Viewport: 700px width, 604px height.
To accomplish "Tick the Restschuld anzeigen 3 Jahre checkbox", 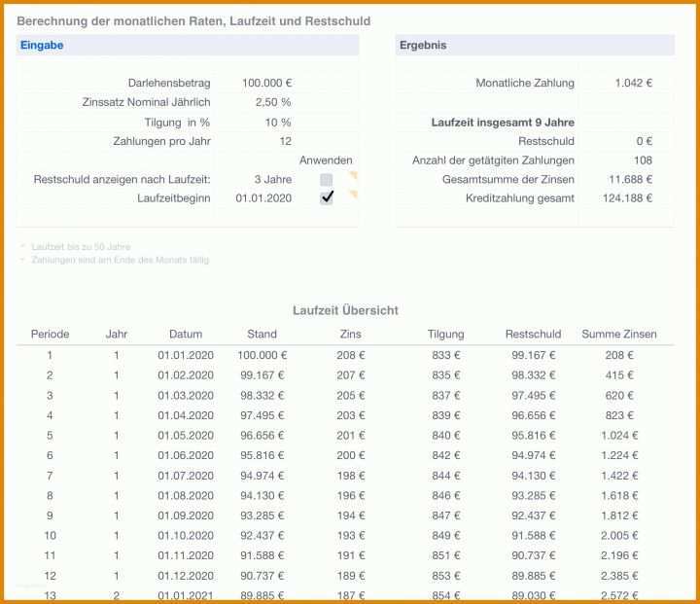I will (x=327, y=180).
